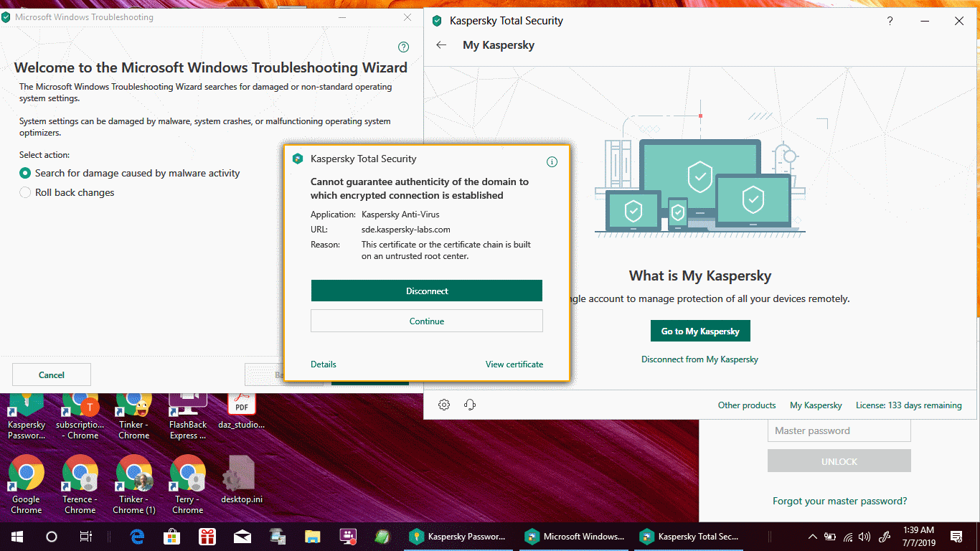Click Forgot your master password link
The width and height of the screenshot is (980, 551).
tap(839, 501)
